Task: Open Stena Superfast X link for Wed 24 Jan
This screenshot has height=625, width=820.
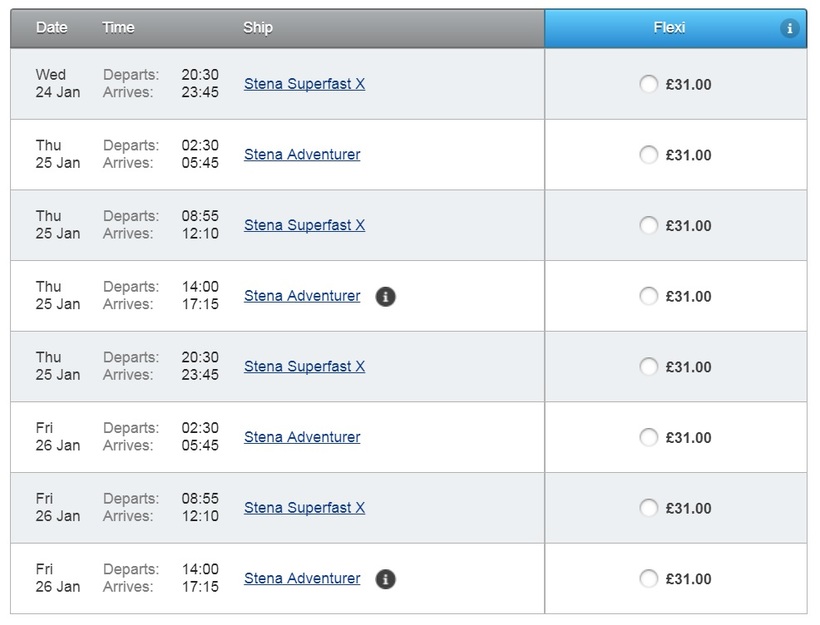Action: pos(304,84)
